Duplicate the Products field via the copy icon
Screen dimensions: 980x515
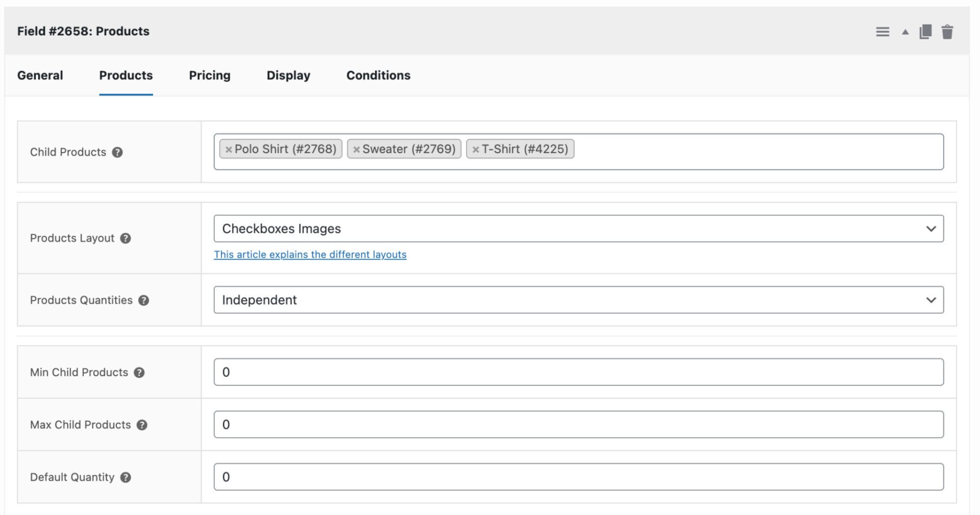[x=926, y=31]
